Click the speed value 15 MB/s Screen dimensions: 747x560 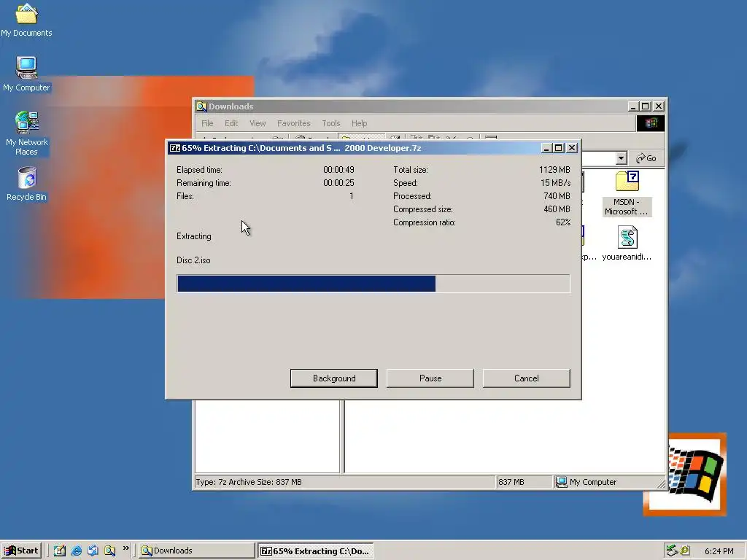point(555,183)
